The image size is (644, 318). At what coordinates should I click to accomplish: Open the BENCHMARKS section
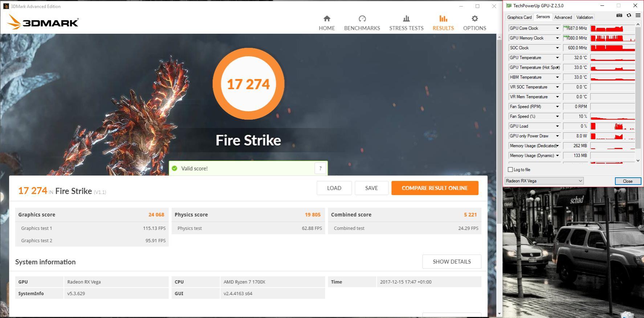click(x=362, y=23)
